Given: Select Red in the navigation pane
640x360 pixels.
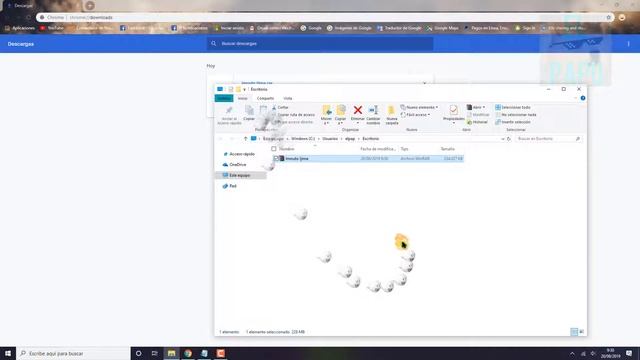Looking at the screenshot, I should coord(230,186).
